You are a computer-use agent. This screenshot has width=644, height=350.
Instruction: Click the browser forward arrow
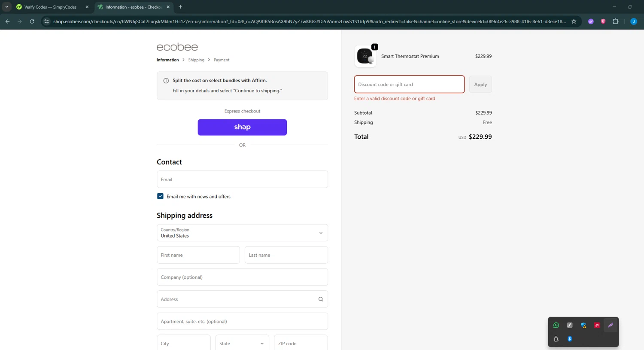click(20, 21)
